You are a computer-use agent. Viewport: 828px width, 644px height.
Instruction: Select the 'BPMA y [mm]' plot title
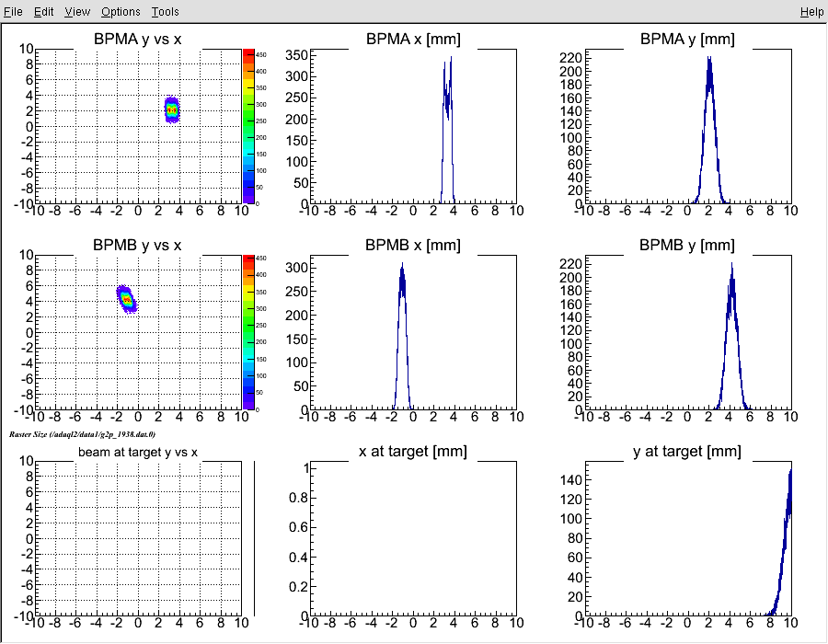point(687,39)
